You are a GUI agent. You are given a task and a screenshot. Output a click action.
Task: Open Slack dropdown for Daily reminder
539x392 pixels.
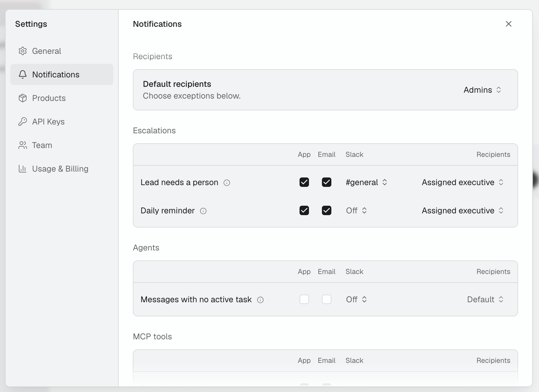(356, 210)
